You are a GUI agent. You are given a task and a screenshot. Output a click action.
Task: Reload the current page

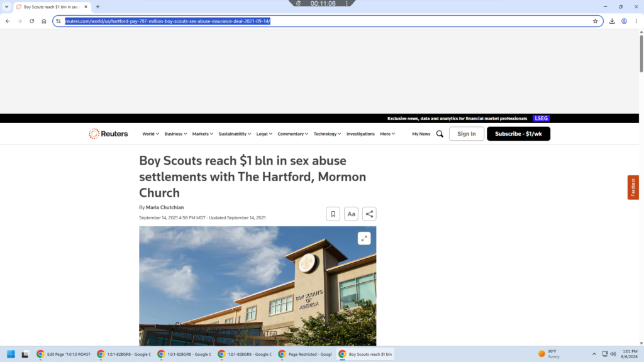tap(31, 21)
